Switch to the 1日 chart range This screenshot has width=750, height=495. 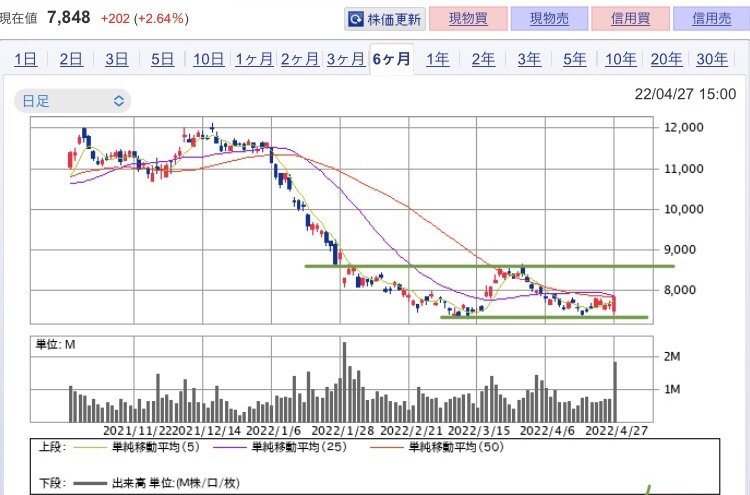pos(25,59)
